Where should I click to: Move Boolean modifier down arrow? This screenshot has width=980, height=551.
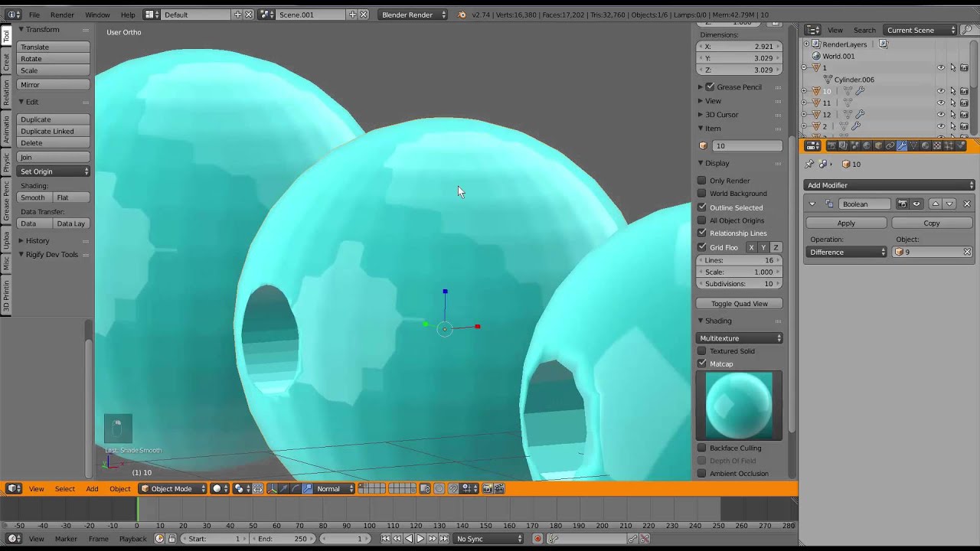949,204
